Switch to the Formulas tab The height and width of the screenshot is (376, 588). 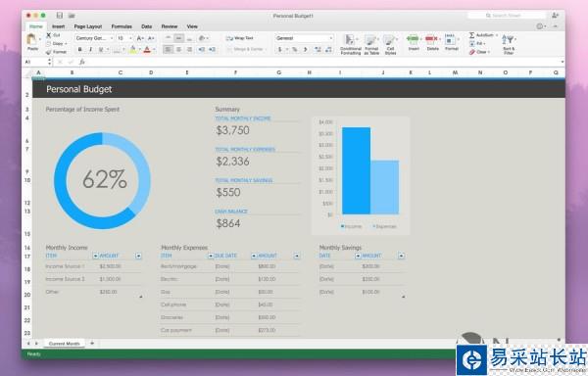pyautogui.click(x=122, y=26)
